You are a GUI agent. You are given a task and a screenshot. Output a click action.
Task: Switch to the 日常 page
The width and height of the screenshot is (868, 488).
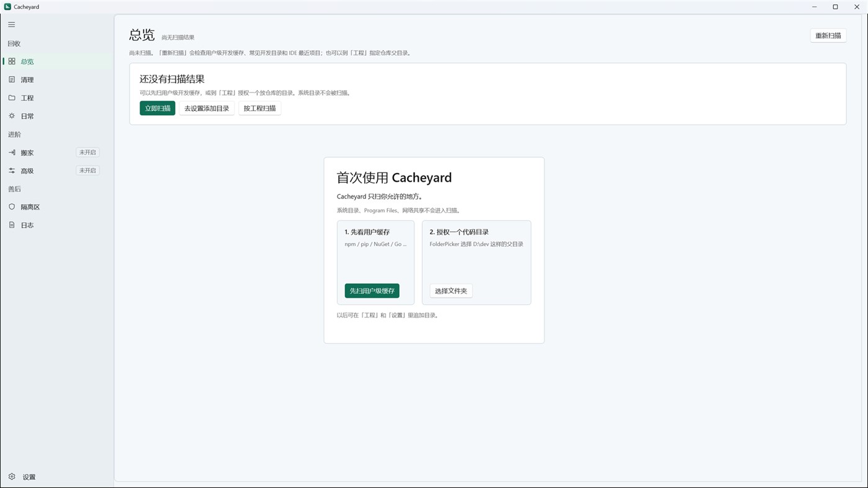(x=57, y=116)
